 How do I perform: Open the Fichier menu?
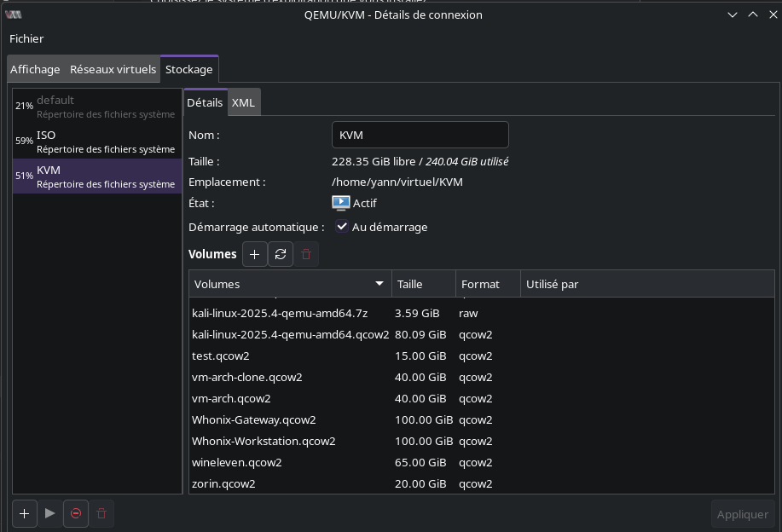[x=26, y=38]
